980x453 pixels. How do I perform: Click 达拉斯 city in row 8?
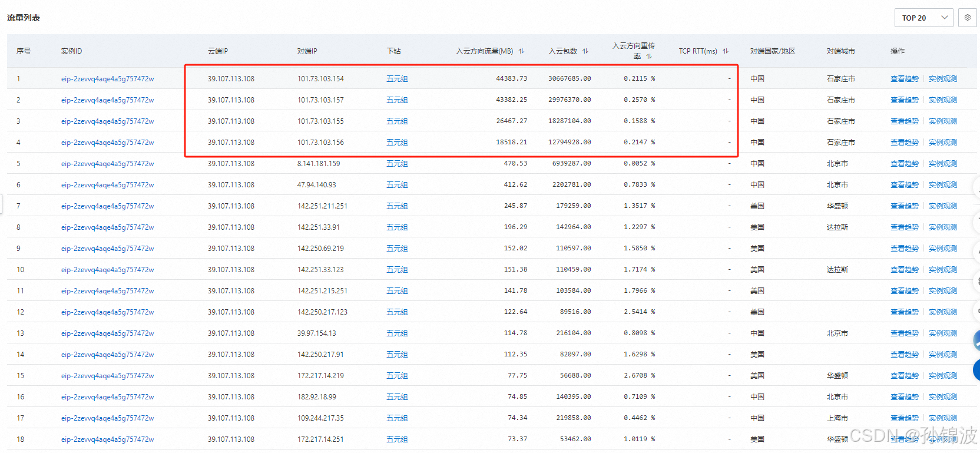[837, 227]
